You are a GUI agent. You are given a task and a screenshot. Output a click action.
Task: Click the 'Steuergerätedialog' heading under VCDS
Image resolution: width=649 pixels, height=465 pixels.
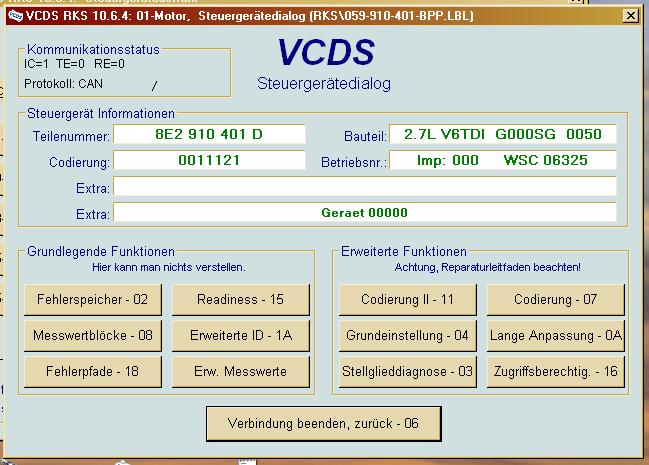tap(324, 84)
